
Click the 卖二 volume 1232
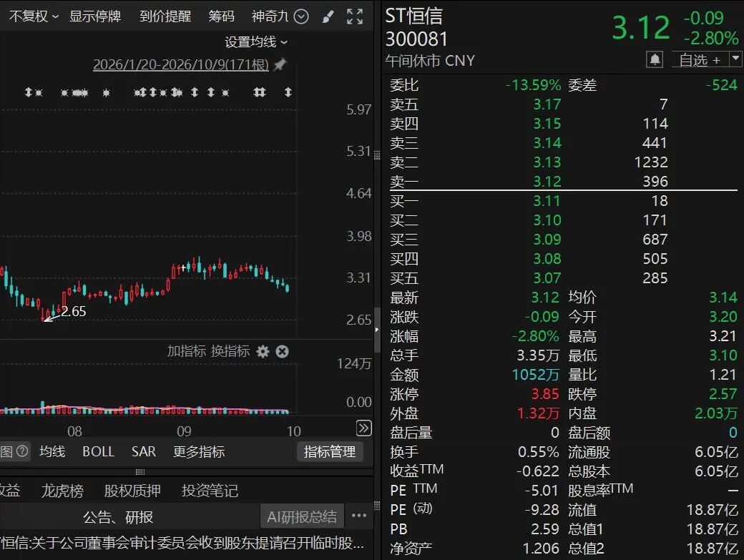click(x=651, y=162)
